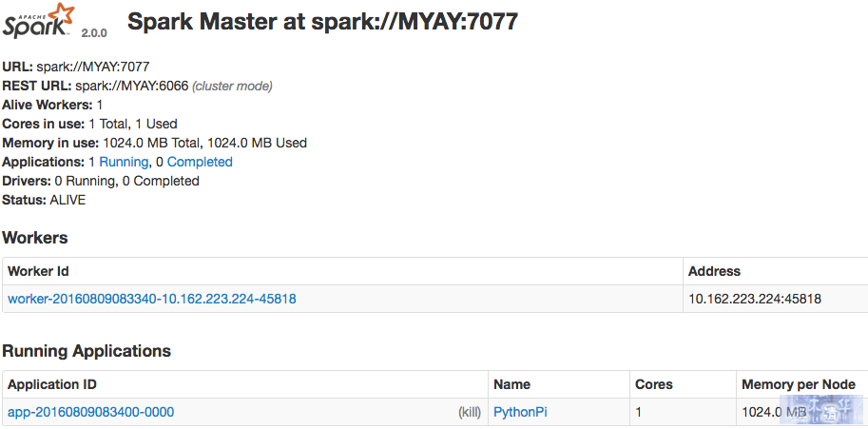Sort workers by Address column header
Image resolution: width=868 pixels, height=429 pixels.
[x=714, y=271]
